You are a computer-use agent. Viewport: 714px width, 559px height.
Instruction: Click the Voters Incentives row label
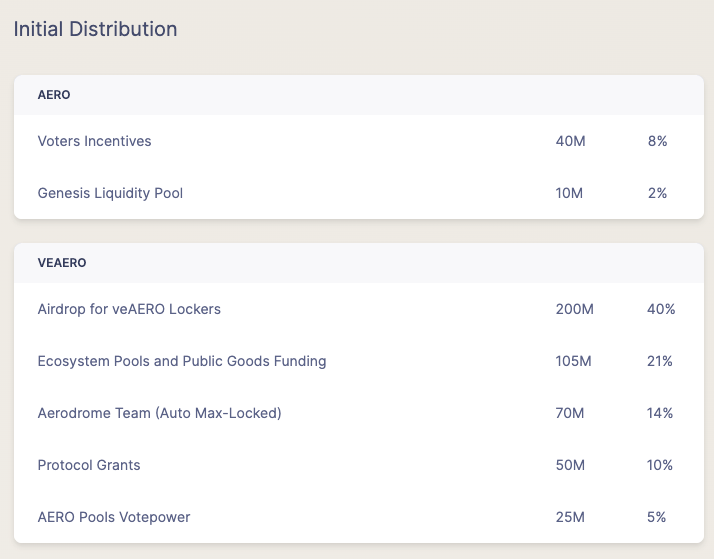click(94, 141)
